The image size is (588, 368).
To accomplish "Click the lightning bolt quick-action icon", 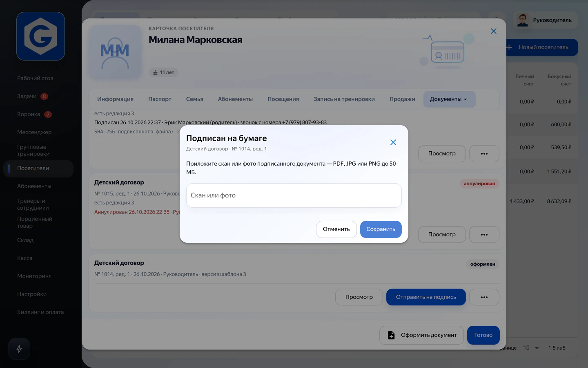I will 19,349.
